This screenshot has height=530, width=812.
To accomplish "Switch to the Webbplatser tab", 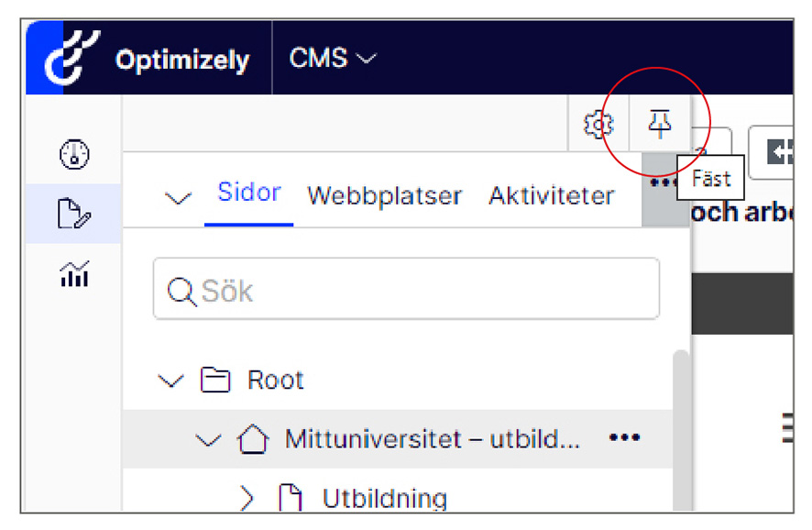I will (x=384, y=196).
